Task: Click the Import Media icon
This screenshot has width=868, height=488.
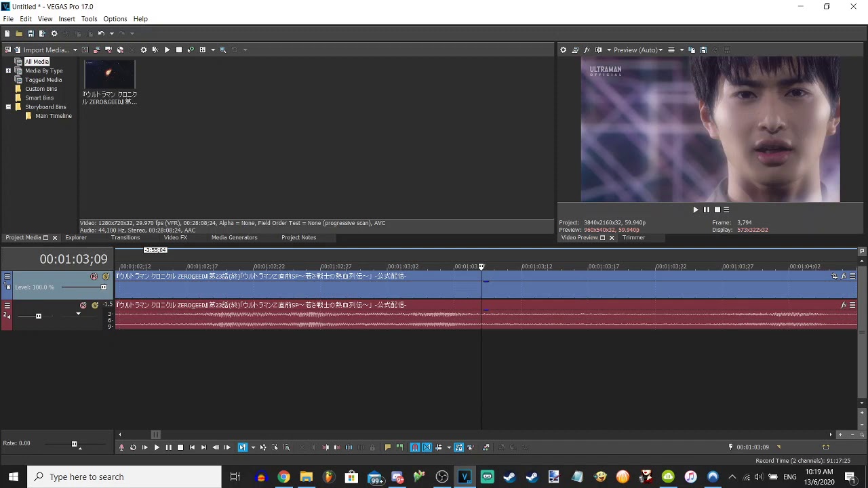Action: coord(18,49)
